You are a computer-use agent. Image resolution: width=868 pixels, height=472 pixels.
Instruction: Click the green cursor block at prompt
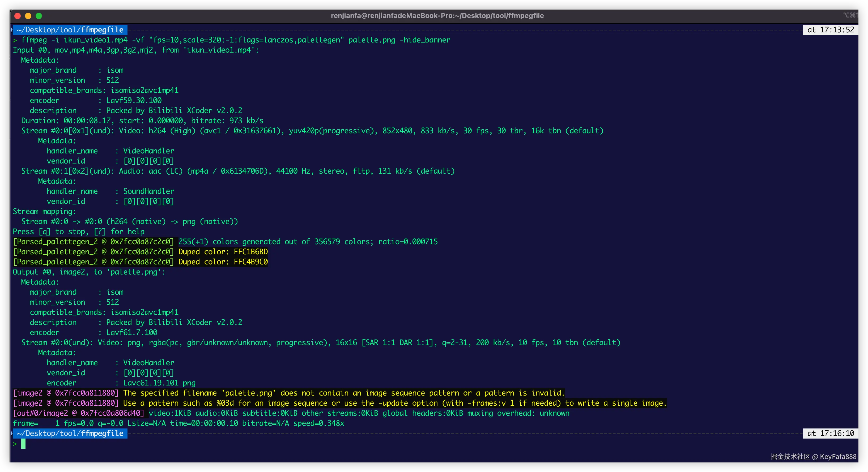click(x=23, y=444)
